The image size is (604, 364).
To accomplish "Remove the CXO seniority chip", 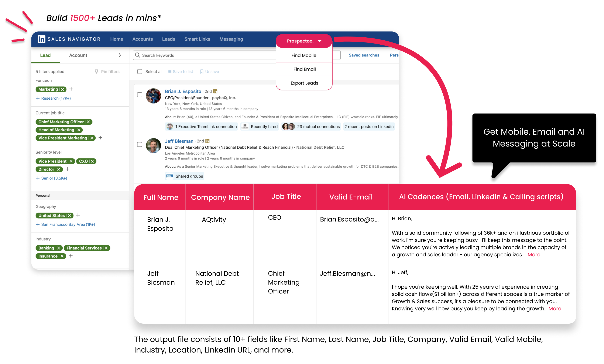I will click(92, 161).
